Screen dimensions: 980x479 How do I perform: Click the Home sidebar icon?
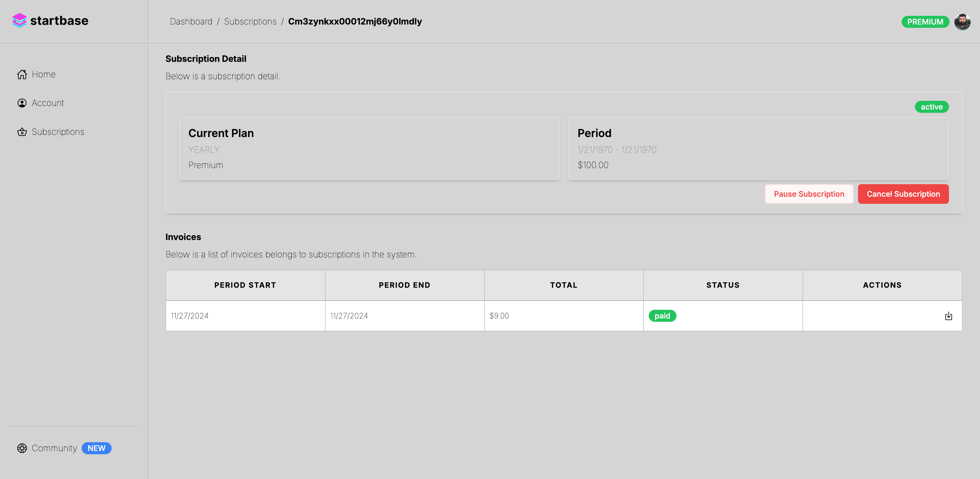22,74
